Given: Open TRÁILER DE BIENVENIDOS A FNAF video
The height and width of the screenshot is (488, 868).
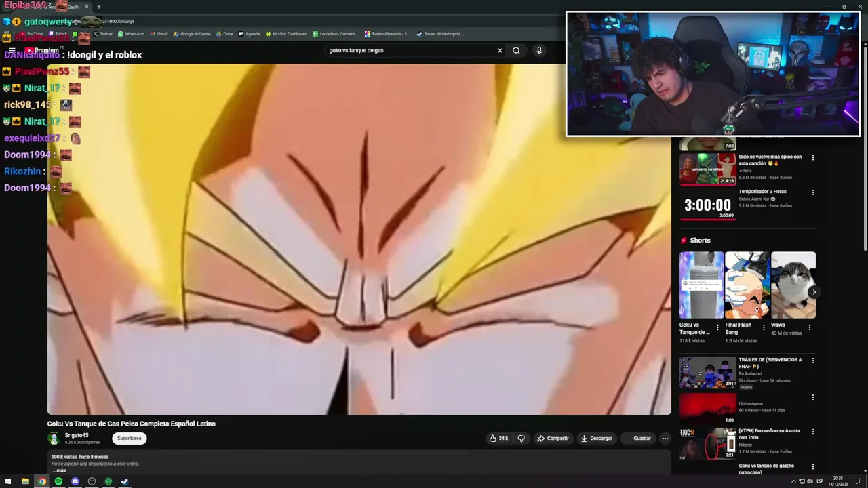Looking at the screenshot, I should (x=707, y=372).
